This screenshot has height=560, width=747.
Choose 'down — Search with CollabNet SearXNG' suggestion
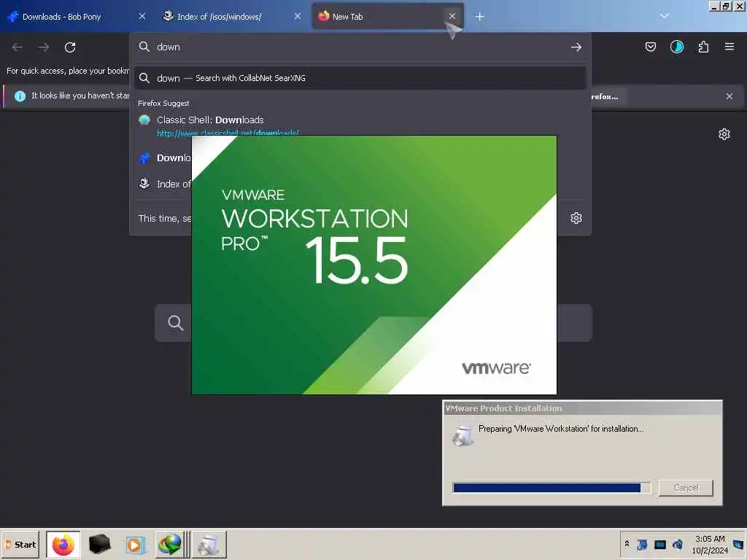point(360,78)
